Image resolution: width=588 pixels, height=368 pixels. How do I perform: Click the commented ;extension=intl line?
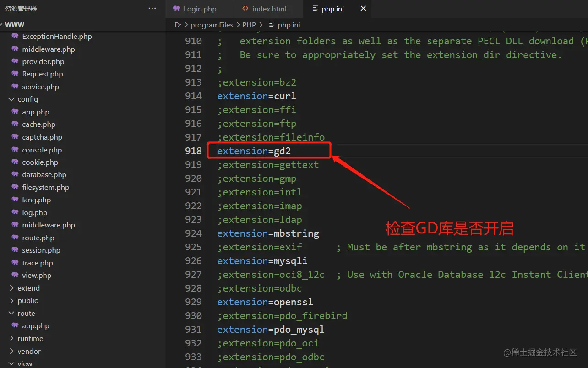pos(259,192)
